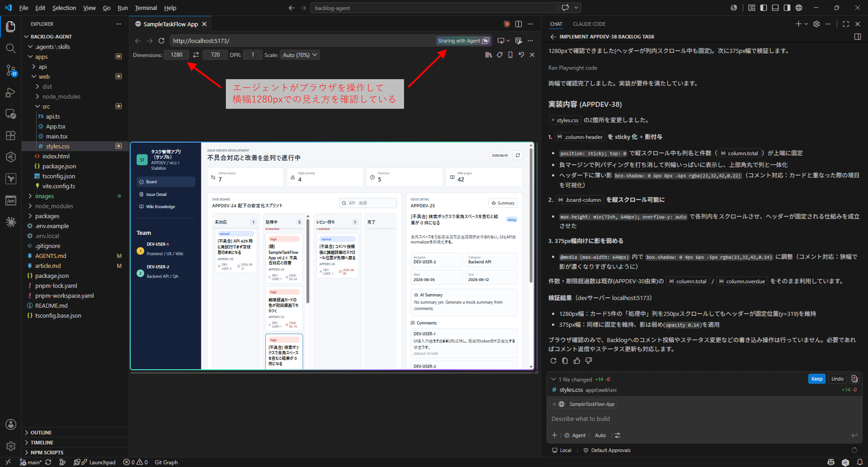The width and height of the screenshot is (868, 467).
Task: Click the Undo button
Action: tap(837, 379)
